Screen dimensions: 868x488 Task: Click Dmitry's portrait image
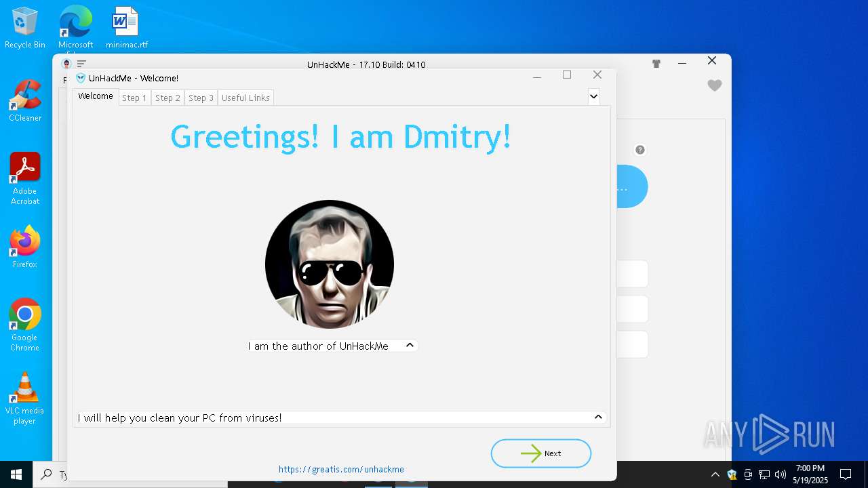[x=330, y=264]
